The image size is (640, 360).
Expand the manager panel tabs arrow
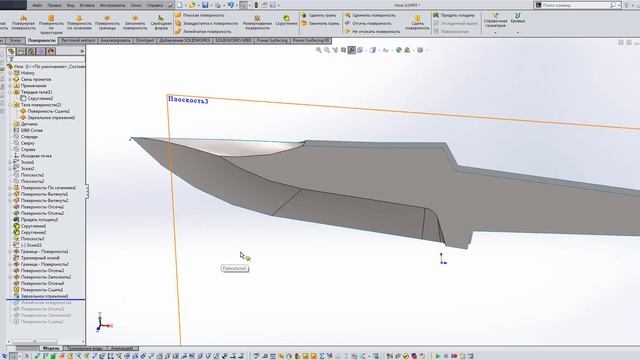coord(82,51)
